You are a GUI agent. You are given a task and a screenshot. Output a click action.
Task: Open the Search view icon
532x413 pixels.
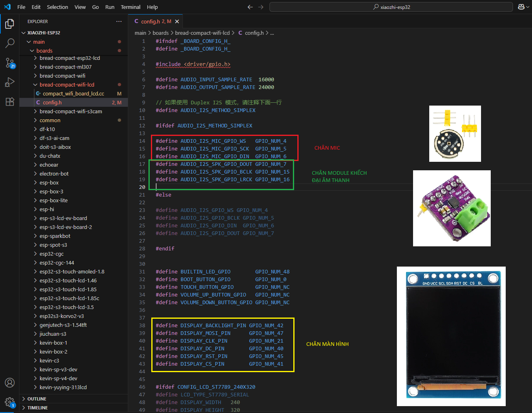coord(10,43)
